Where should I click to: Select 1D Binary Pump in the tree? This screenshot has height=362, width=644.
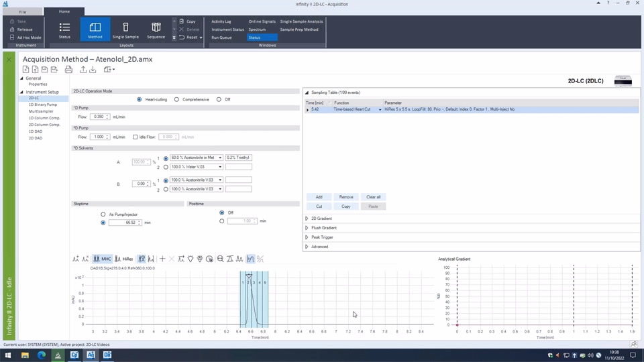click(x=43, y=105)
